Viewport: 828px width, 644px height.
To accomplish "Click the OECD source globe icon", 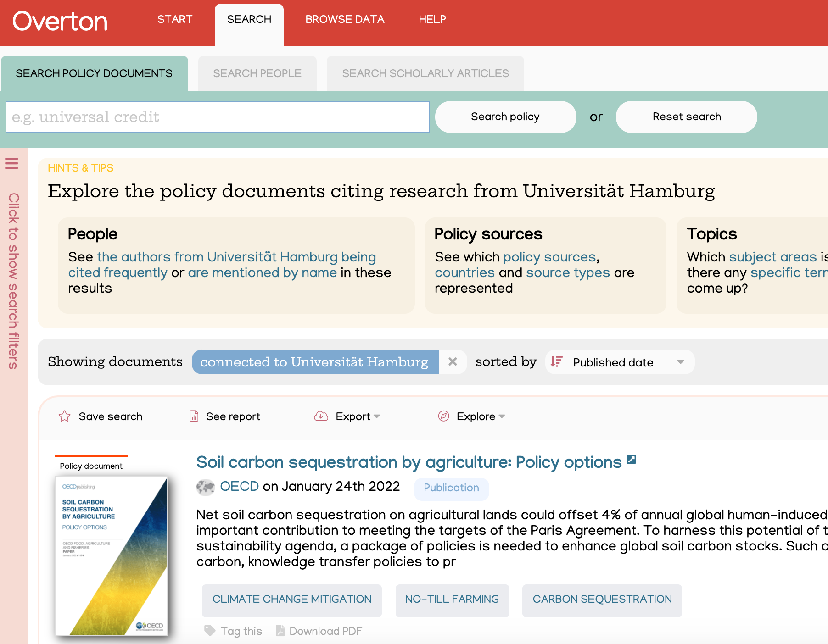I will coord(206,488).
